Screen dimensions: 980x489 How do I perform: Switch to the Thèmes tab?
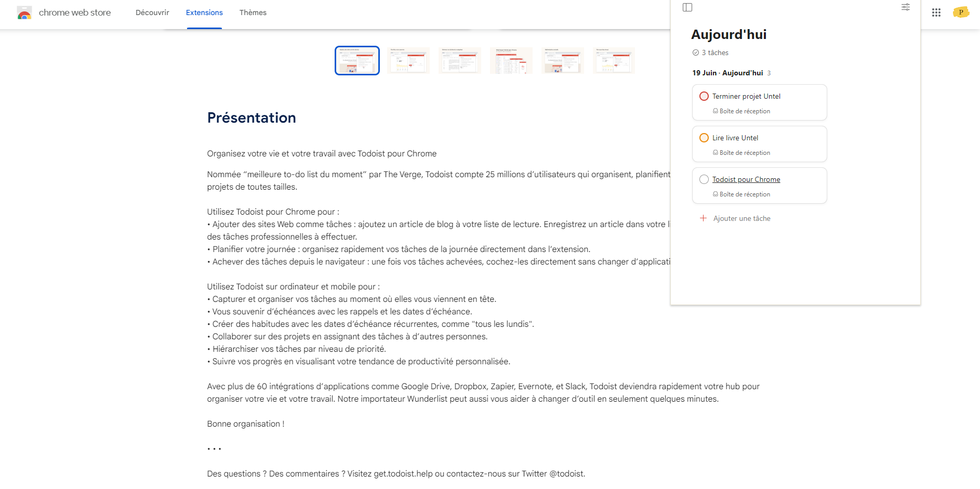253,12
